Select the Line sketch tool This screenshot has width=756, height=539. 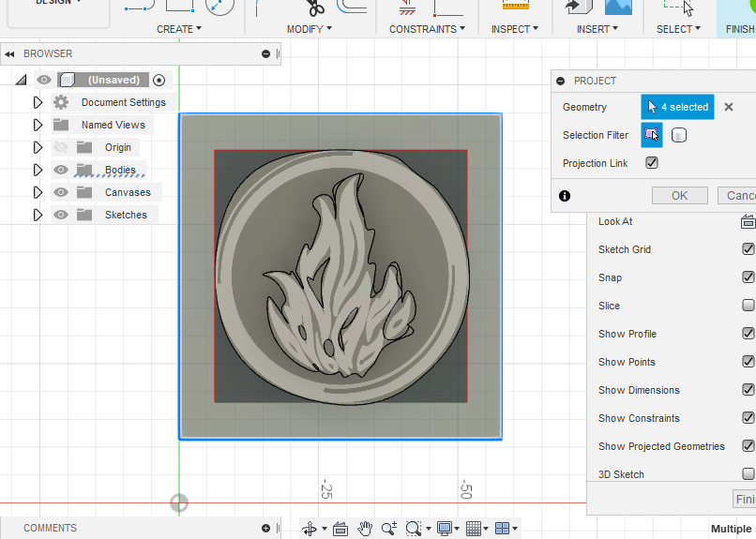[139, 6]
